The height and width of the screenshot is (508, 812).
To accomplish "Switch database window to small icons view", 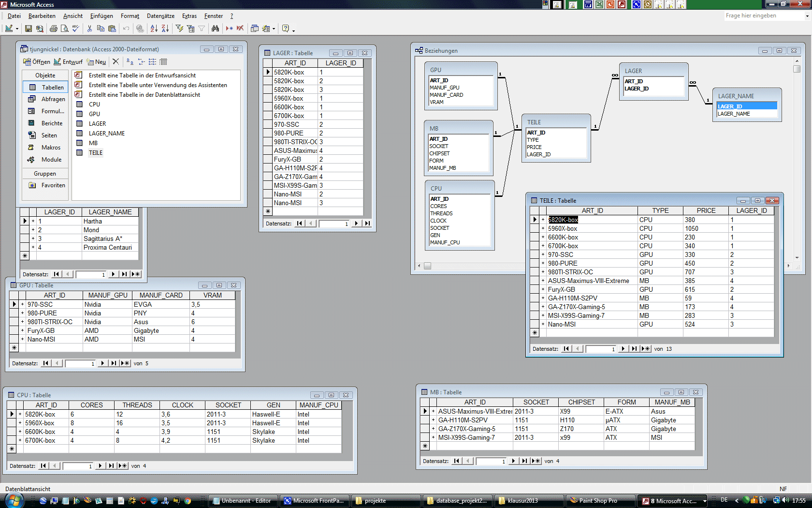I will click(x=141, y=61).
